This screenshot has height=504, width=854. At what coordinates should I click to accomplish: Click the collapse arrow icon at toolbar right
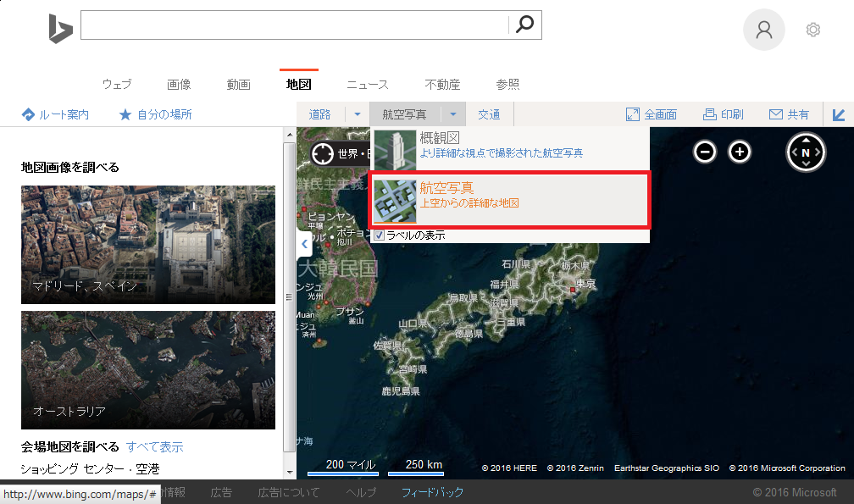pyautogui.click(x=839, y=115)
